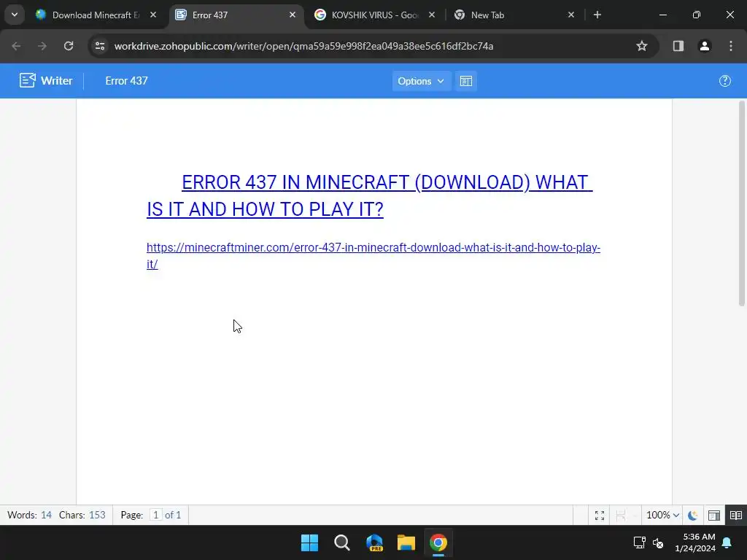Image resolution: width=747 pixels, height=560 pixels.
Task: Click the page number field
Action: [156, 515]
